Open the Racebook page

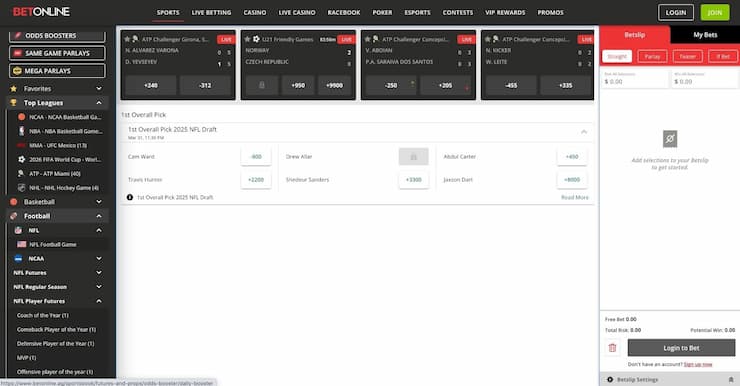click(x=344, y=13)
